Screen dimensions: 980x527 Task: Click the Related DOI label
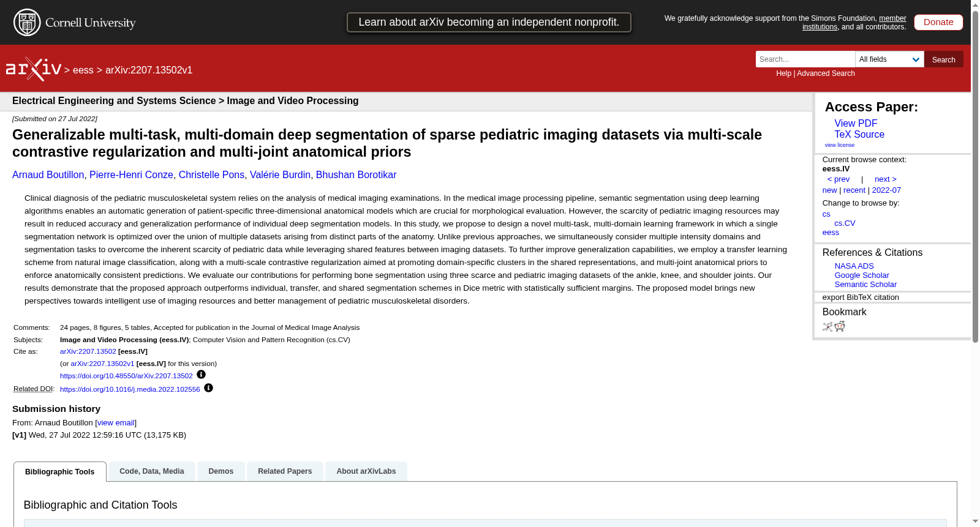point(34,389)
